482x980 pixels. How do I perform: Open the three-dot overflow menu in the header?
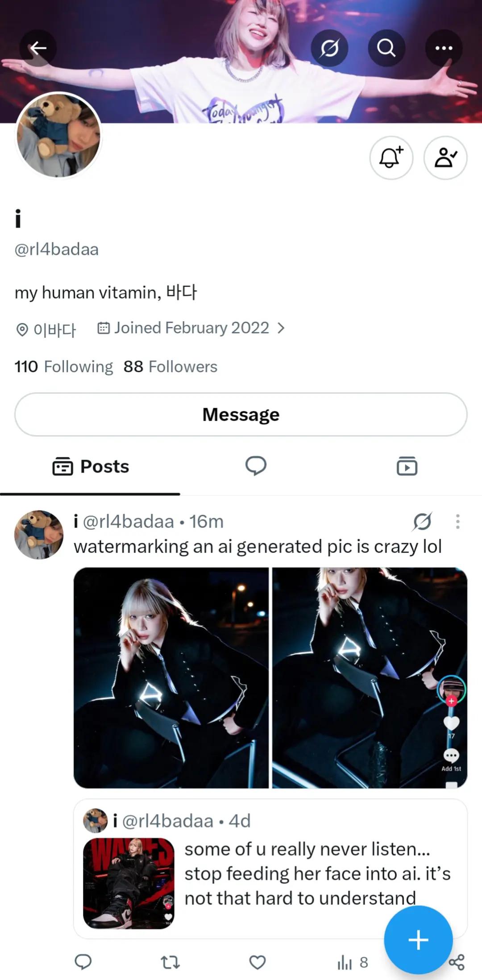[444, 48]
